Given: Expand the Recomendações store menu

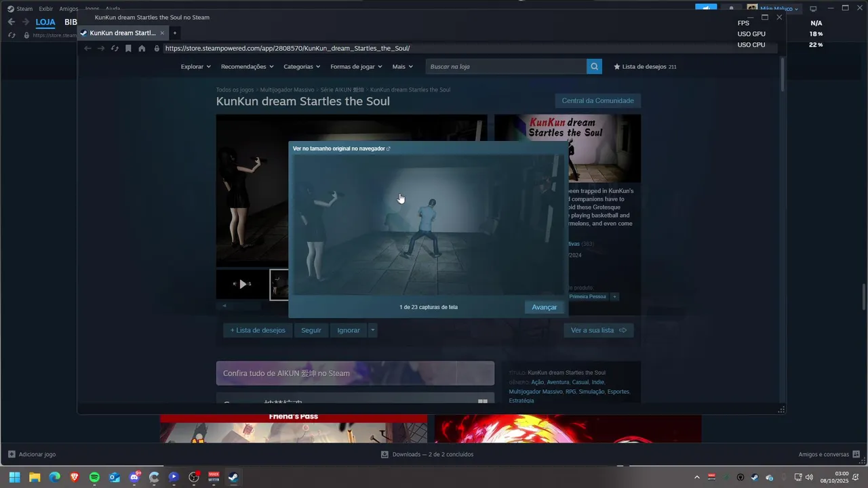Looking at the screenshot, I should pyautogui.click(x=248, y=66).
